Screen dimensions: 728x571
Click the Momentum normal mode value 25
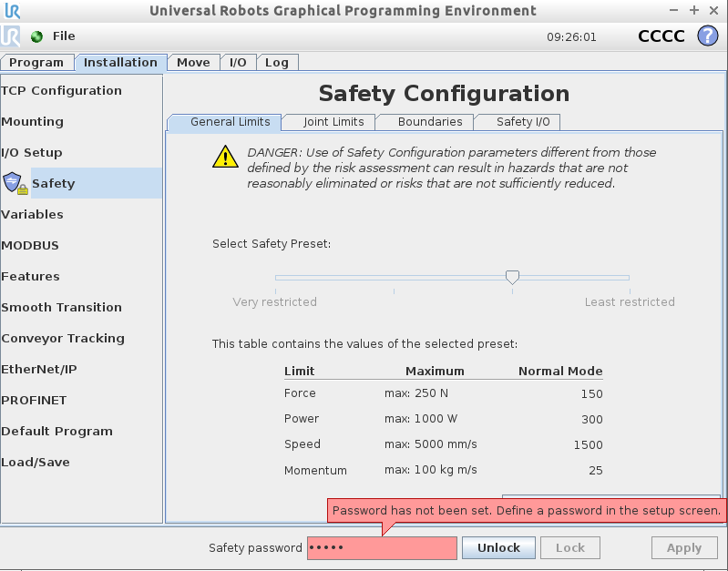pyautogui.click(x=596, y=471)
